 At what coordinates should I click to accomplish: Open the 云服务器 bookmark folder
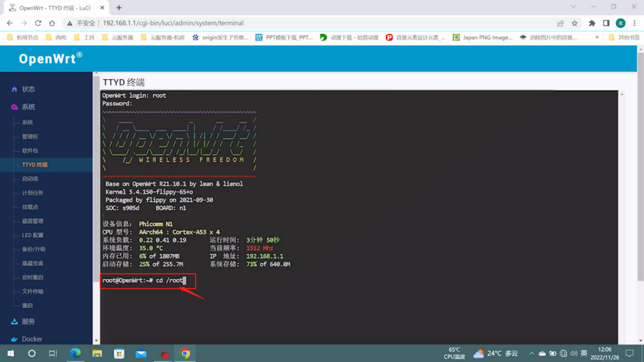118,37
